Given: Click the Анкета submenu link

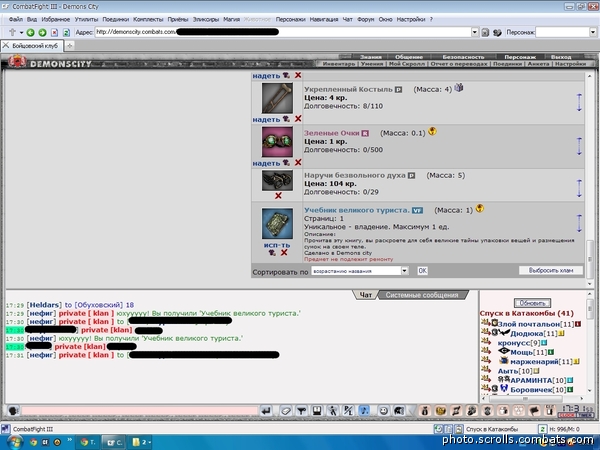Looking at the screenshot, I should (538, 64).
